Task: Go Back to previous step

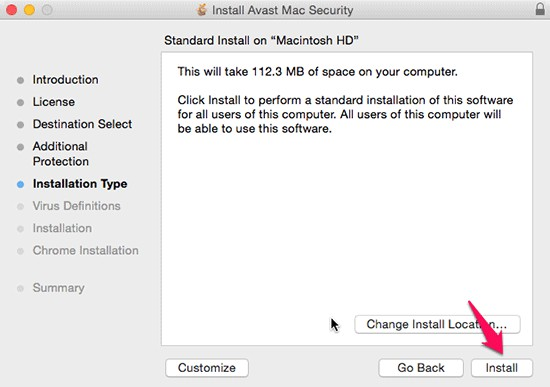Action: pos(421,368)
